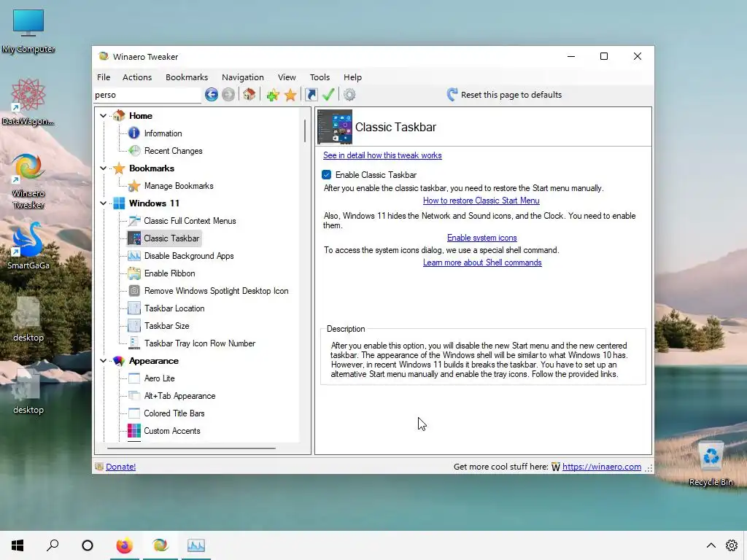Open the SmartGaGa desktop shortcut
Screen dimensions: 747x560
point(28,246)
